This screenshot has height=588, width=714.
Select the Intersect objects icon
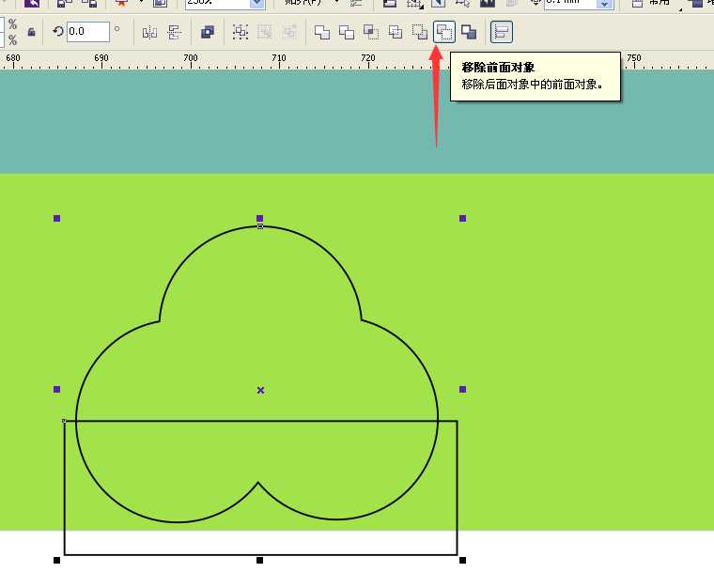(371, 32)
